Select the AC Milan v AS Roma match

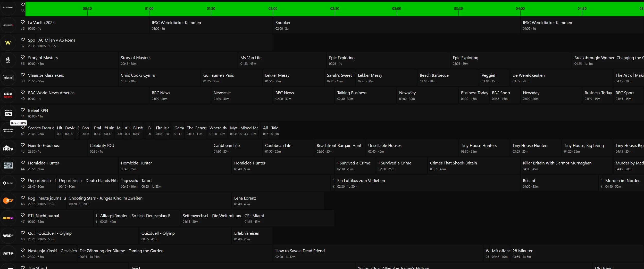(154, 43)
